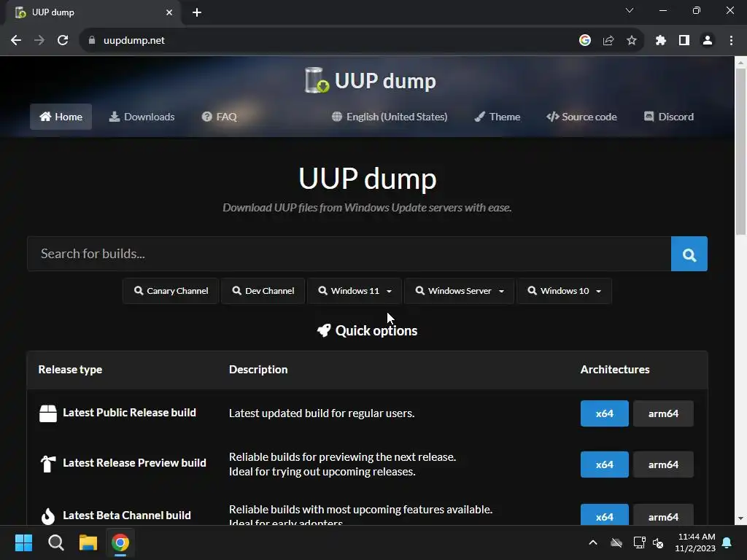Open Windows taskbar search
This screenshot has width=747, height=560.
(56, 542)
